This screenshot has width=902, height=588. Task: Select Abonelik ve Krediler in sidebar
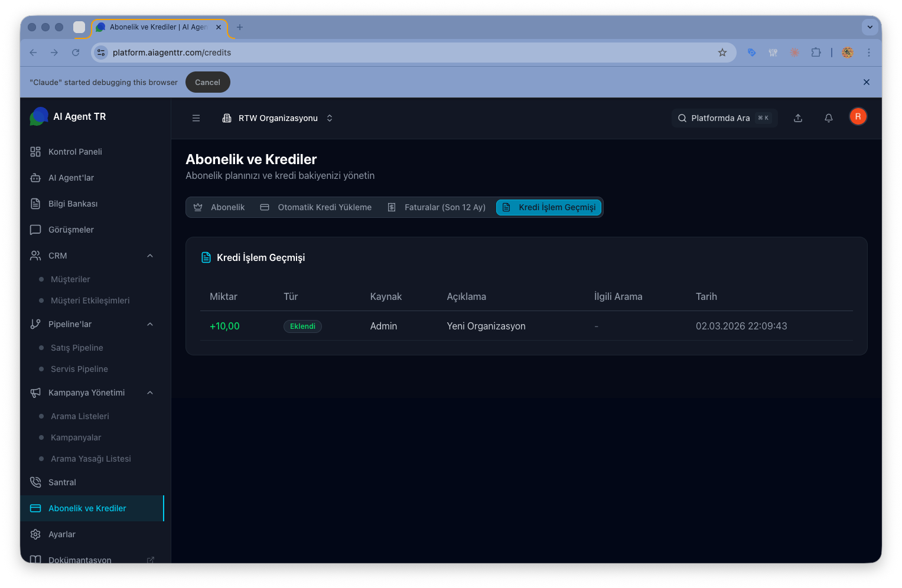(92, 508)
